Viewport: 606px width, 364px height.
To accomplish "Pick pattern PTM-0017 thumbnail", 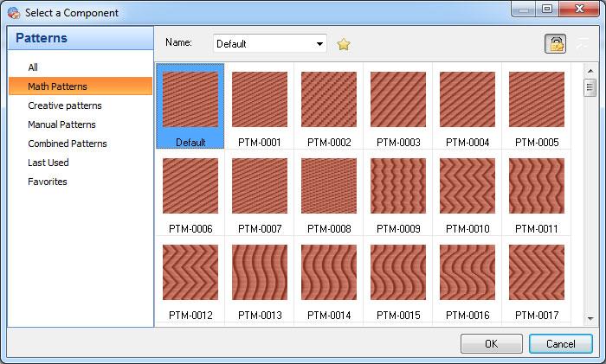I will [537, 272].
